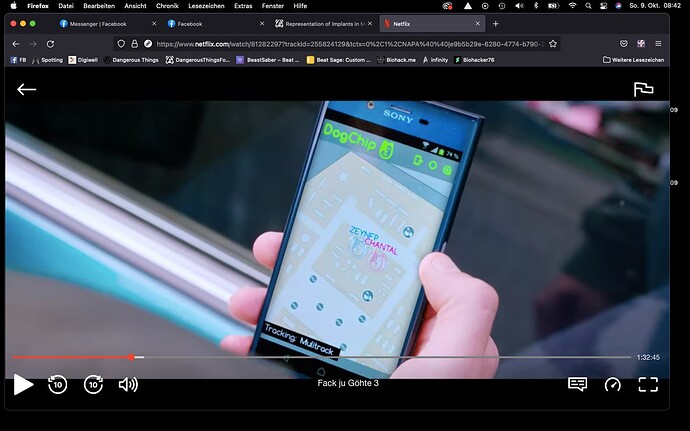Open Bluetooth status in menu bar
This screenshot has width=690, height=431.
pyautogui.click(x=536, y=6)
